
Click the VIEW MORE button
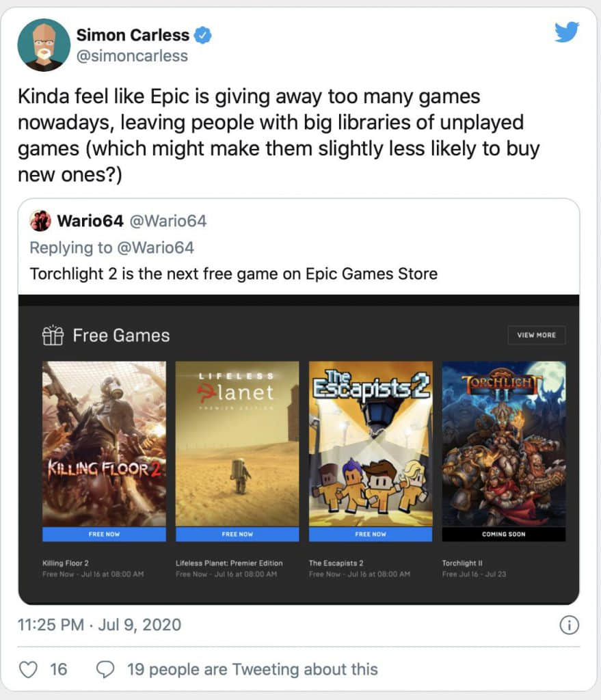point(537,335)
